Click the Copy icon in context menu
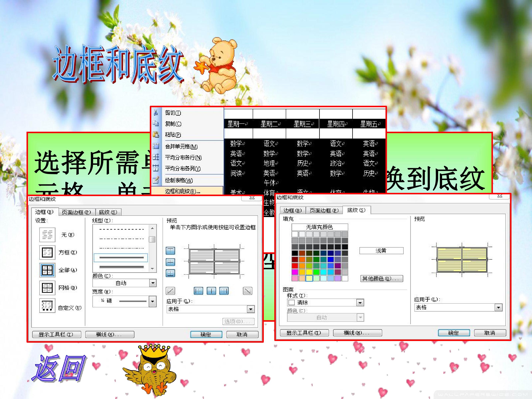 (x=156, y=124)
